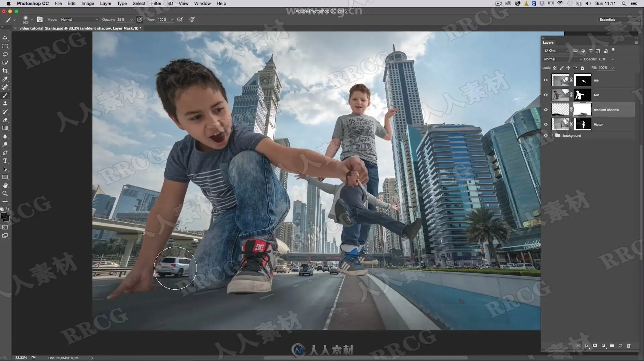This screenshot has height=361, width=644.
Task: Select the Clone Stamp tool
Action: pos(5,104)
